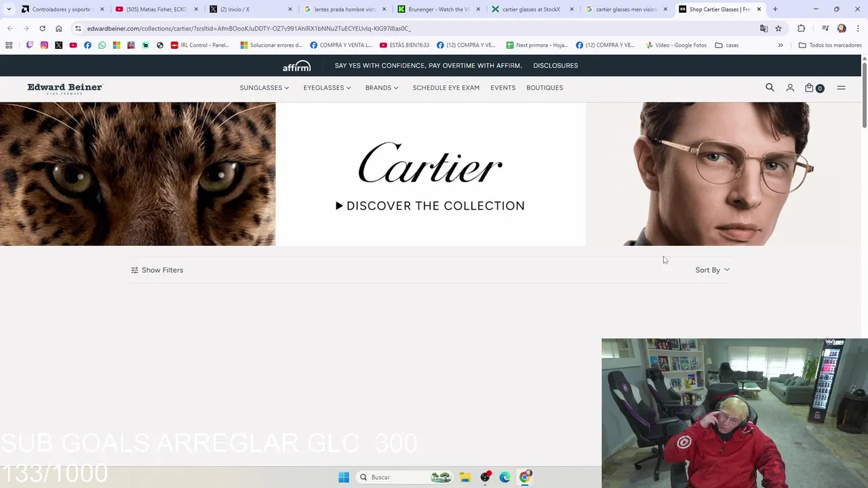The height and width of the screenshot is (488, 868).
Task: Switch to cartier glasses men vision tab
Action: (x=626, y=9)
